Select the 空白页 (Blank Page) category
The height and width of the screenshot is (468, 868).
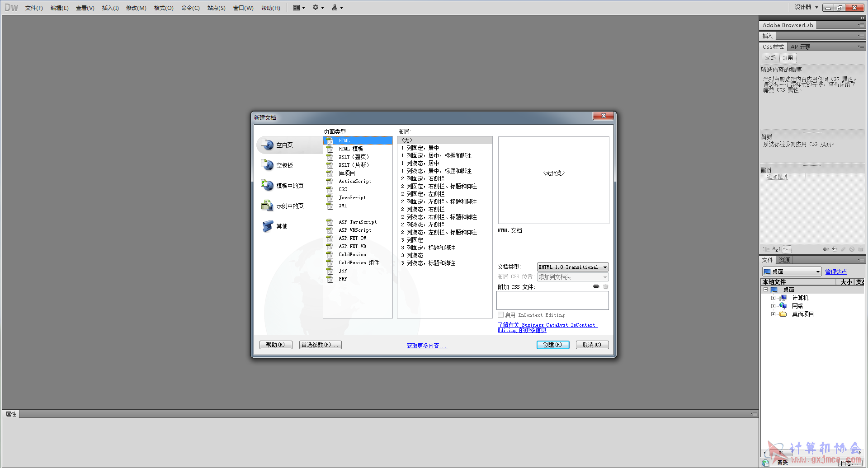[288, 145]
